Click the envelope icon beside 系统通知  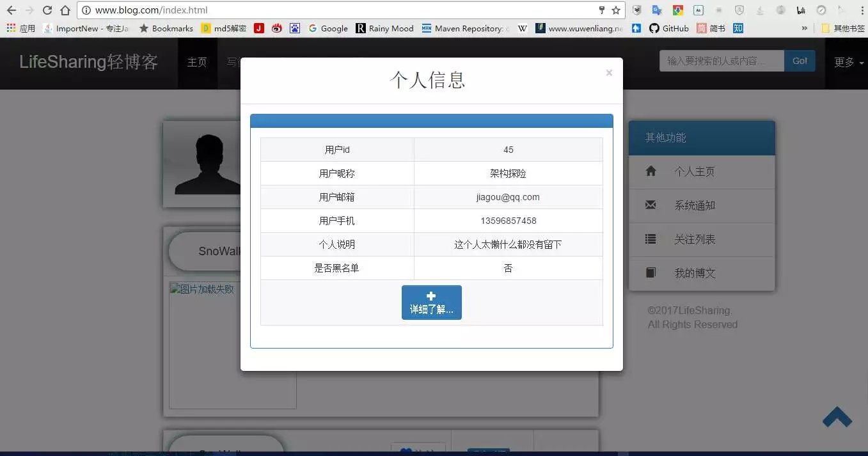[651, 205]
